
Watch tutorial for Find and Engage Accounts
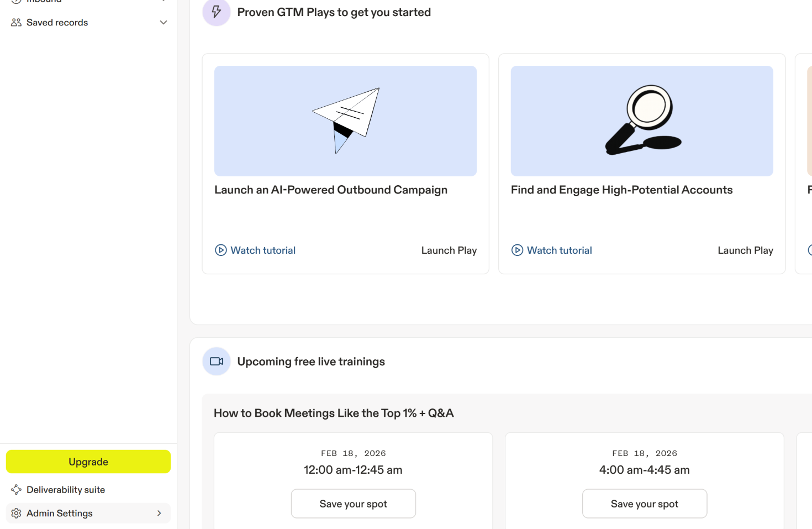559,250
